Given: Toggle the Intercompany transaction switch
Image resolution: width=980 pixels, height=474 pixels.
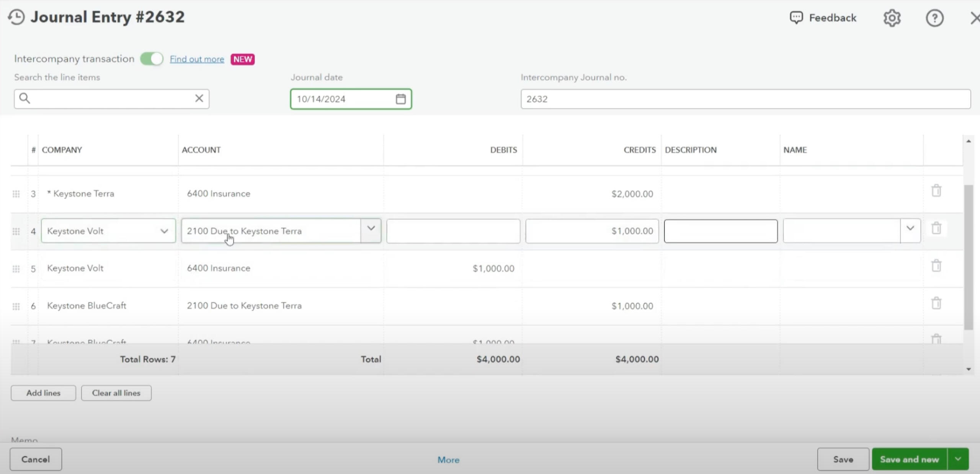Looking at the screenshot, I should [152, 59].
